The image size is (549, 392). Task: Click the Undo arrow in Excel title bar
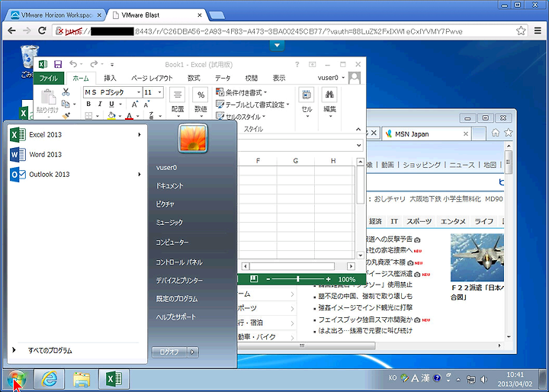(73, 64)
